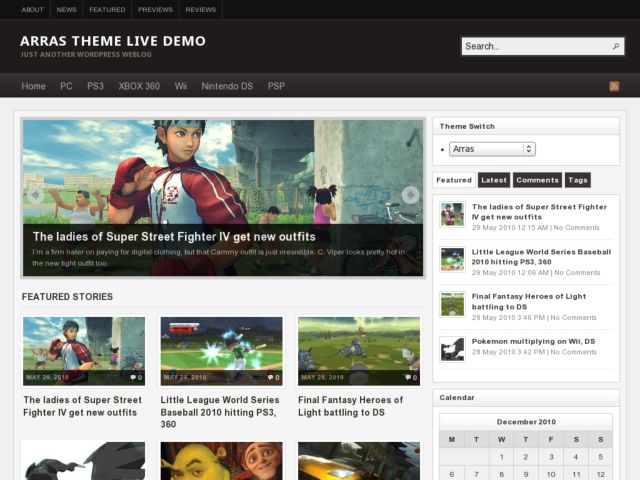
Task: Switch to the Featured sidebar tab
Action: pos(454,180)
